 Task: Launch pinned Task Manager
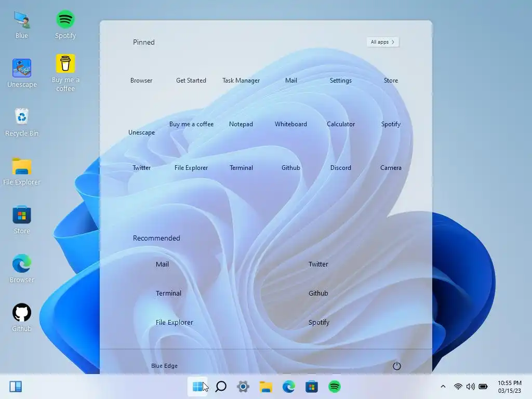pos(241,81)
